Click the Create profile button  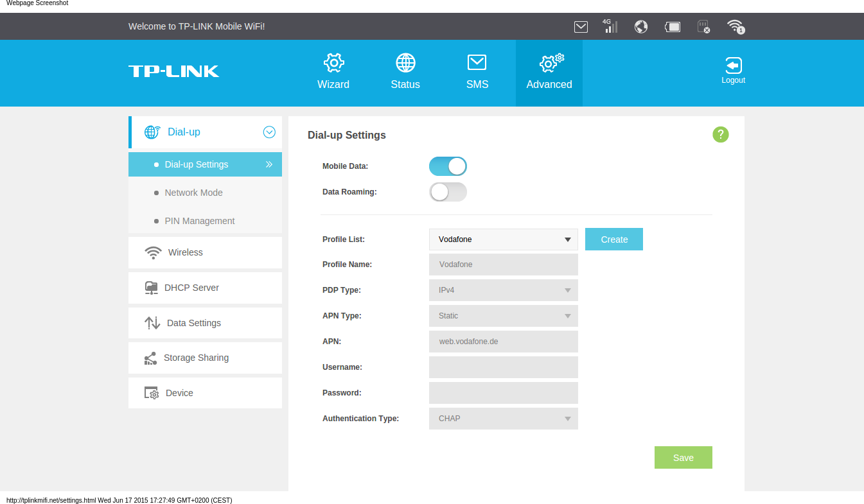point(613,239)
